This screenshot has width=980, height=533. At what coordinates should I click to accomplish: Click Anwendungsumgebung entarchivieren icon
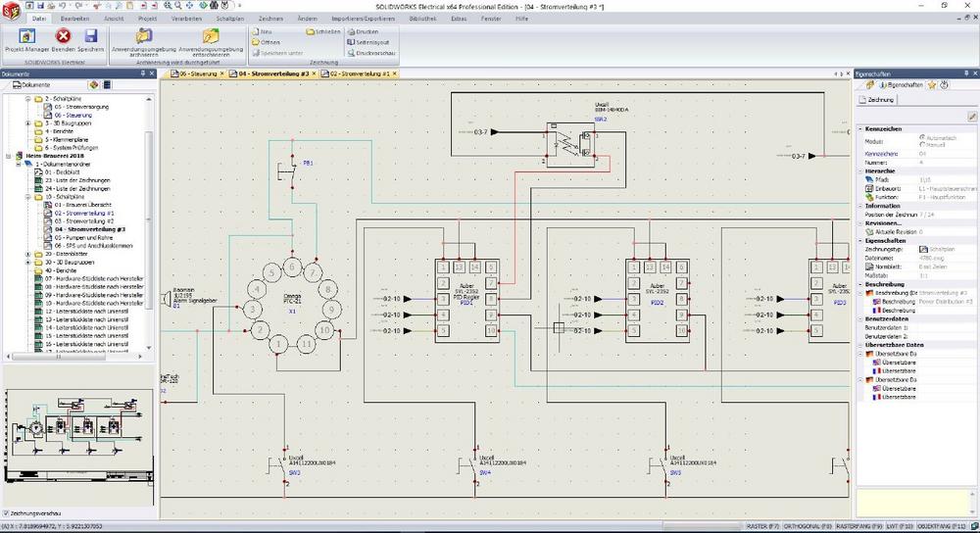211,36
